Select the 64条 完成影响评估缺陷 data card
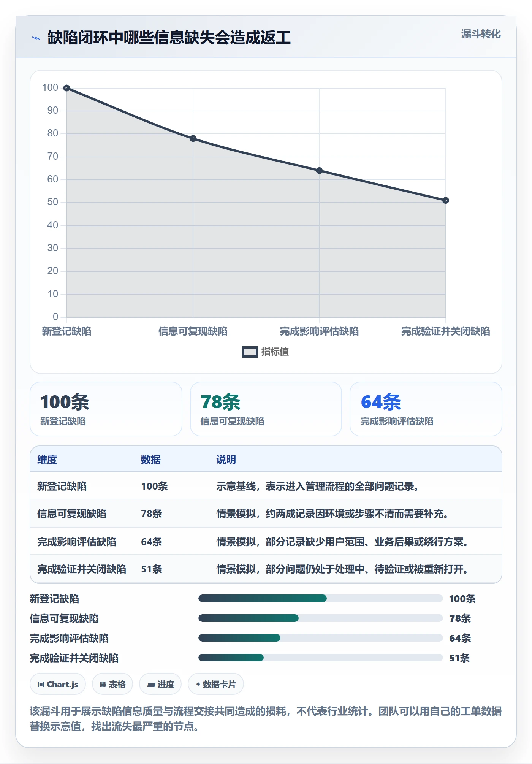532x764 pixels. [x=426, y=409]
